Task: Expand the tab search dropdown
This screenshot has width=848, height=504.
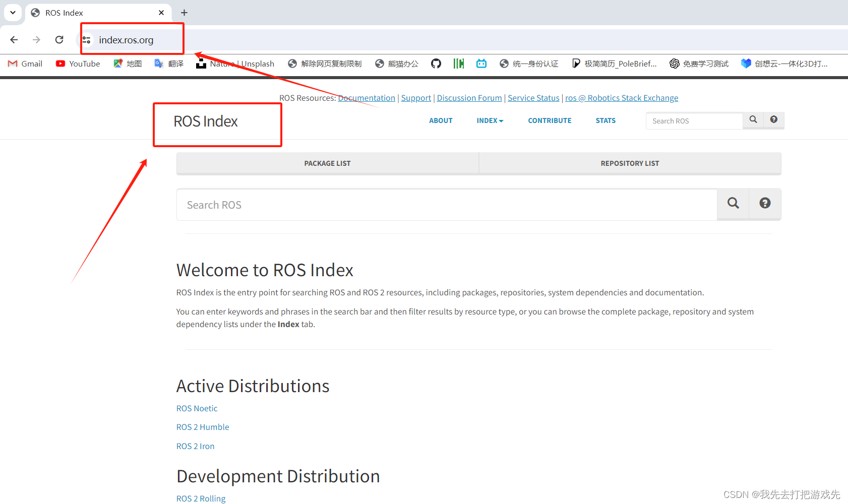Action: point(13,13)
